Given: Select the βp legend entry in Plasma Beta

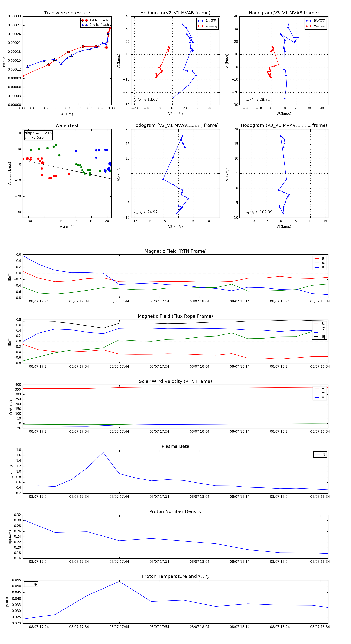Looking at the screenshot, I should [x=320, y=454].
